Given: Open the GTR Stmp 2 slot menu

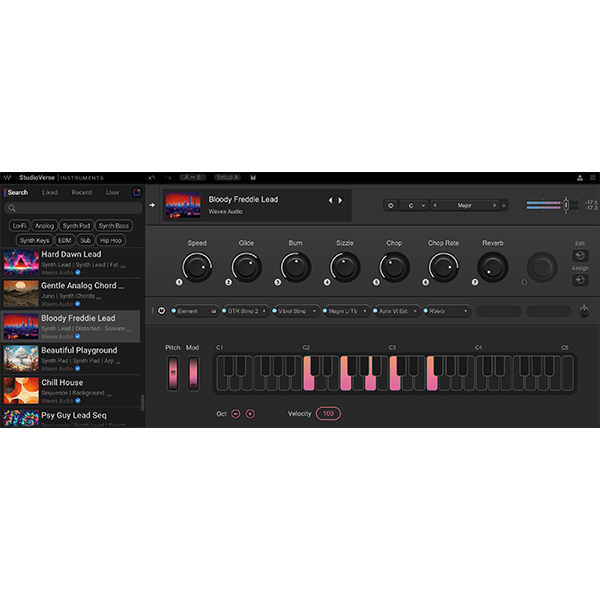Looking at the screenshot, I should coord(264,311).
